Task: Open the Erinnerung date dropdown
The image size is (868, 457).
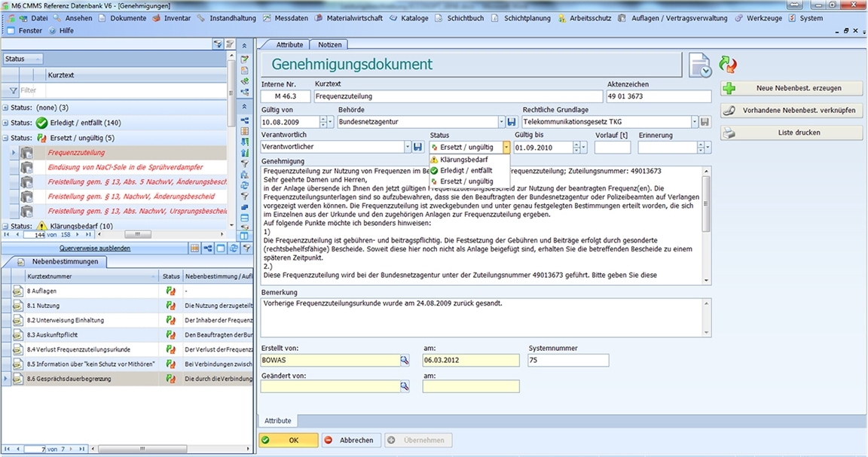Action: click(x=708, y=148)
